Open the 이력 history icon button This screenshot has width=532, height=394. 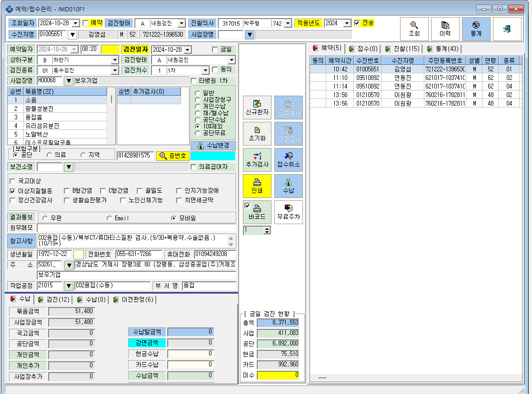pyautogui.click(x=445, y=29)
